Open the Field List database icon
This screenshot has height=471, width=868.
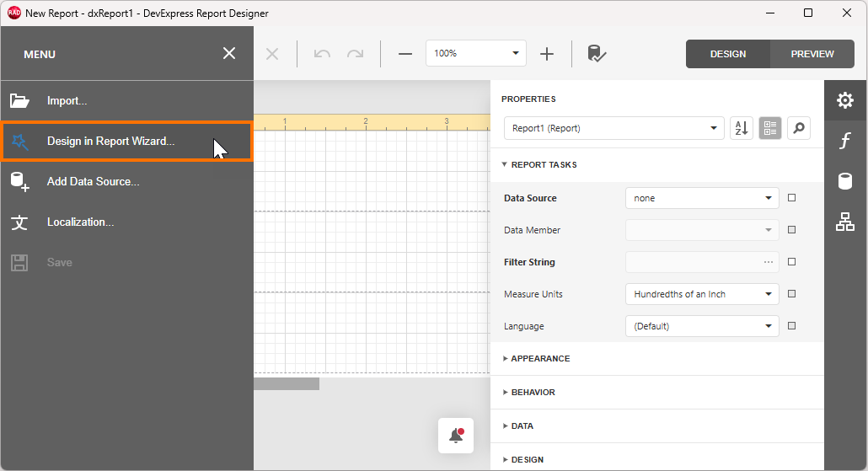[x=845, y=181]
